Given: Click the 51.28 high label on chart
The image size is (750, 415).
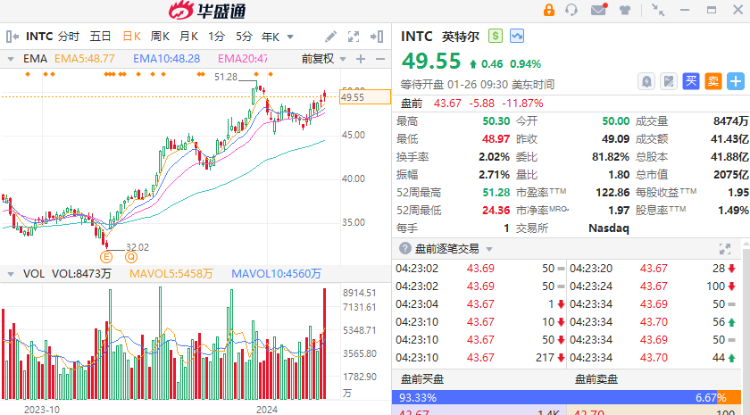Looking at the screenshot, I should [x=226, y=77].
